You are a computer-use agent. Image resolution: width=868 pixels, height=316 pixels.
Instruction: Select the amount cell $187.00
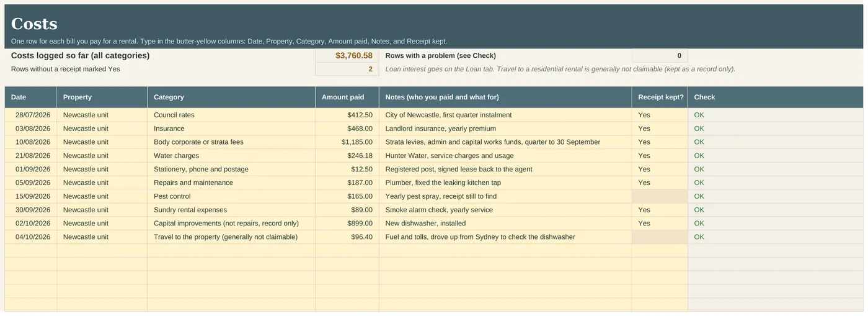point(347,183)
